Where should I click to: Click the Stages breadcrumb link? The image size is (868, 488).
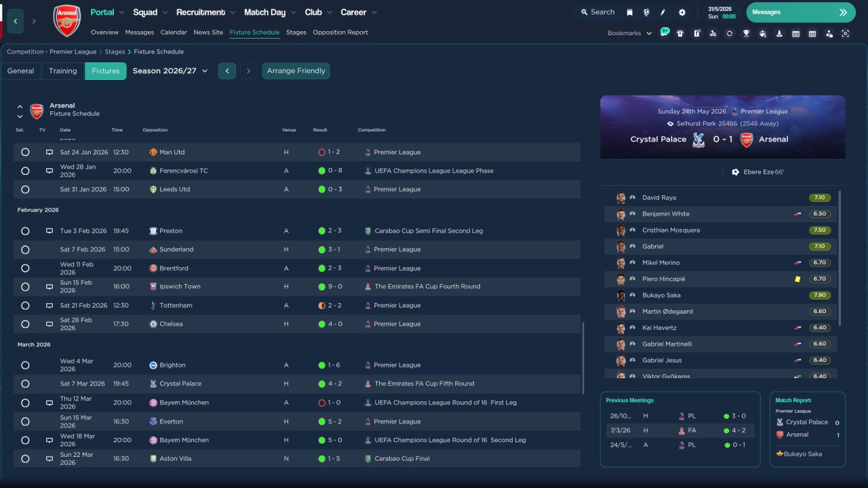(x=115, y=52)
